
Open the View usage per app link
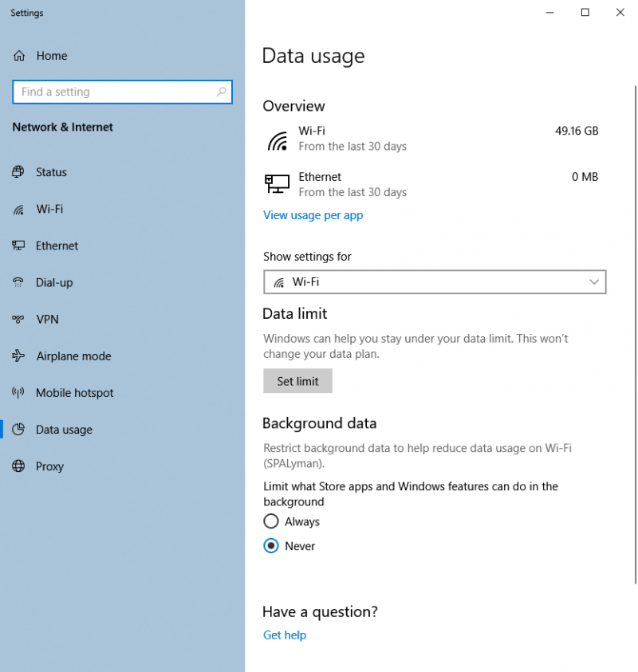[313, 215]
